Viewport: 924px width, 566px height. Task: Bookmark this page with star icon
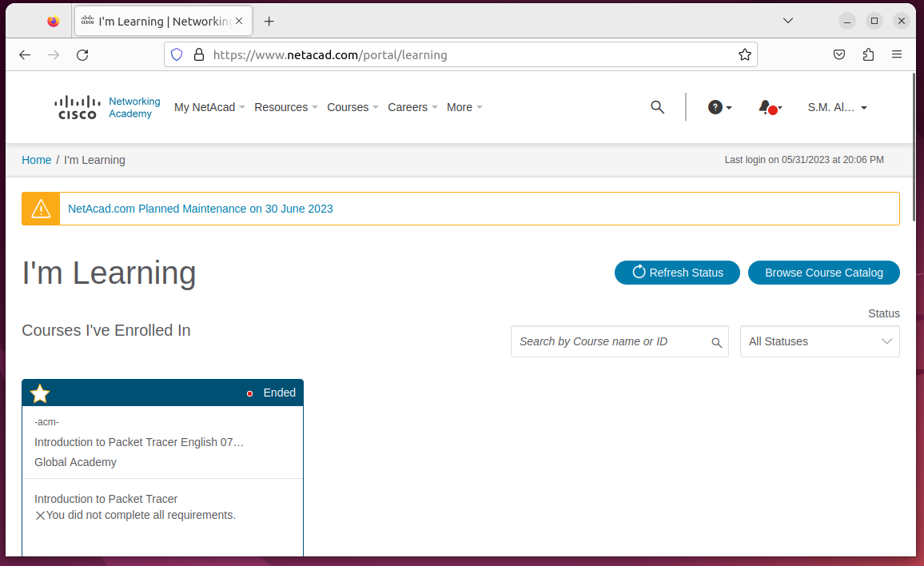coord(745,55)
